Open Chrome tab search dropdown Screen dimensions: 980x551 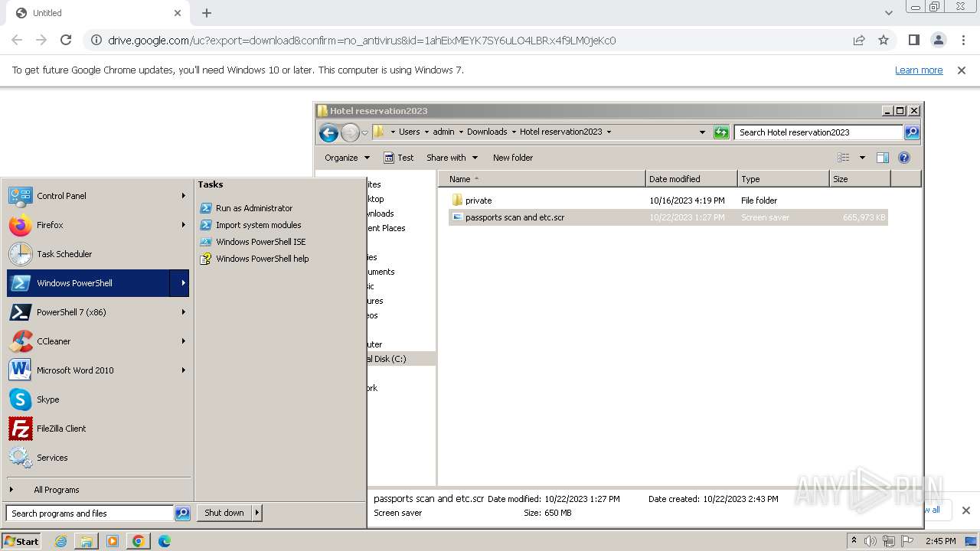(x=888, y=13)
